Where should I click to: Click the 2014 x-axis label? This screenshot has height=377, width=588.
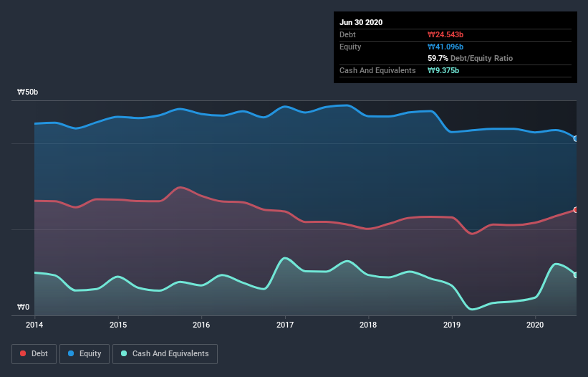34,325
